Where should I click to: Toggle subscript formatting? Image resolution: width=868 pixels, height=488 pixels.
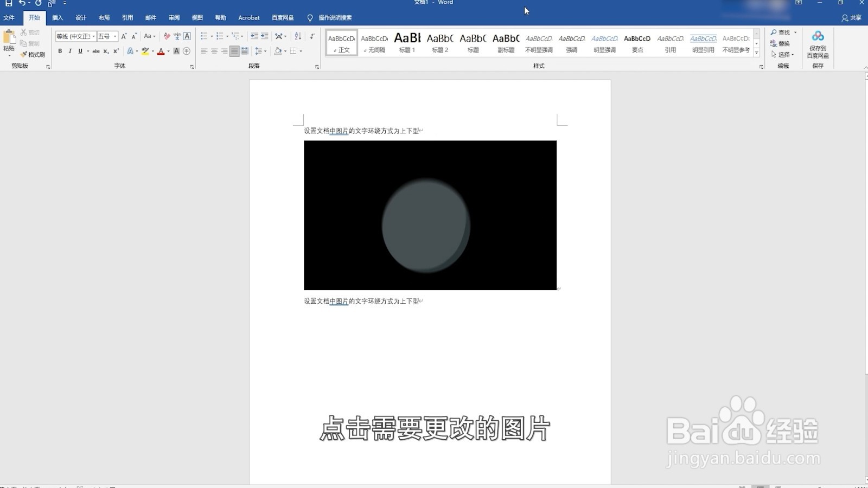click(x=106, y=51)
